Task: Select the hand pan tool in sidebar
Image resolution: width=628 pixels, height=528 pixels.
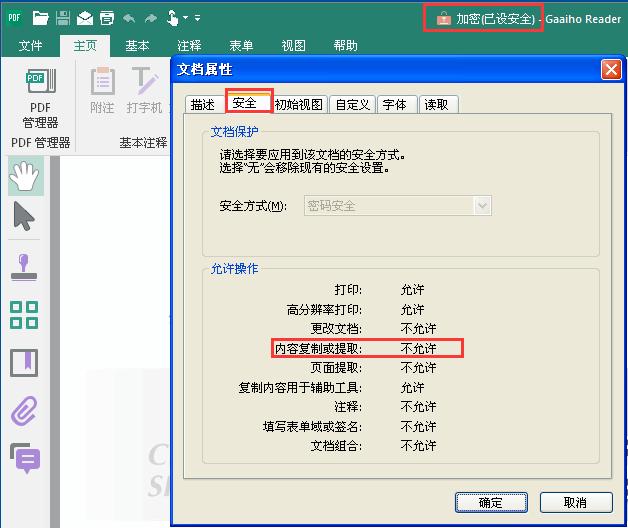Action: tap(25, 176)
